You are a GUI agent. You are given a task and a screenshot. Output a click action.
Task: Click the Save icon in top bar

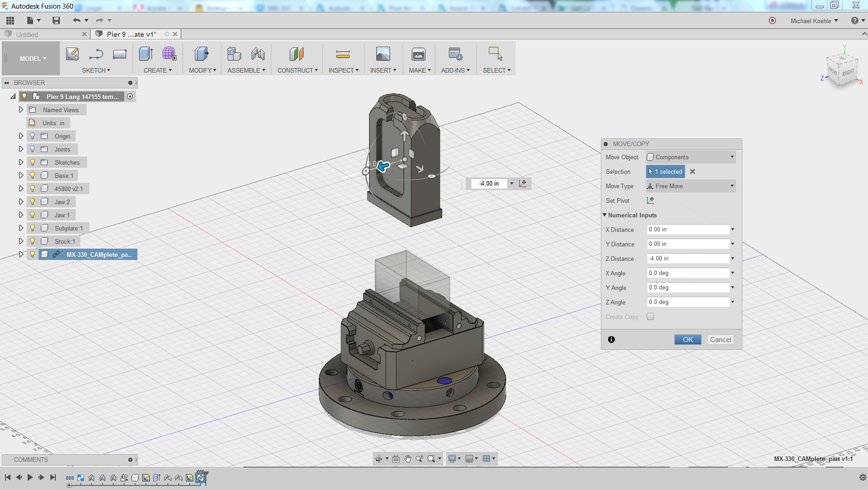[56, 20]
